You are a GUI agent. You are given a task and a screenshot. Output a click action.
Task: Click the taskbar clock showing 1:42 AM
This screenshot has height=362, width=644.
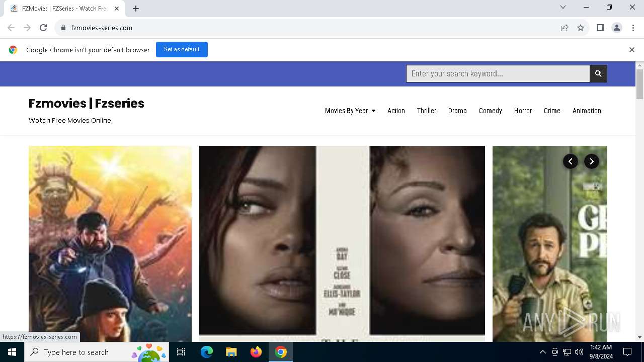tap(601, 352)
